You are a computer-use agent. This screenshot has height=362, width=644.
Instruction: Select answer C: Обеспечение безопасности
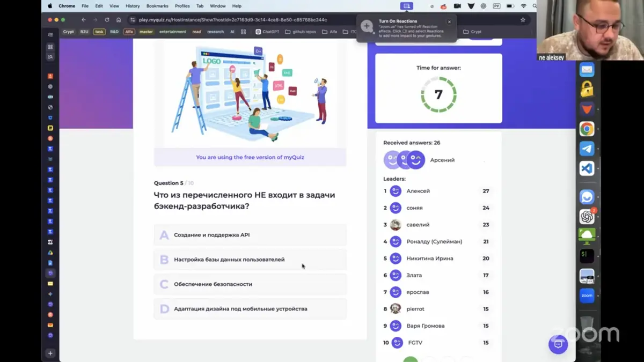pos(250,284)
